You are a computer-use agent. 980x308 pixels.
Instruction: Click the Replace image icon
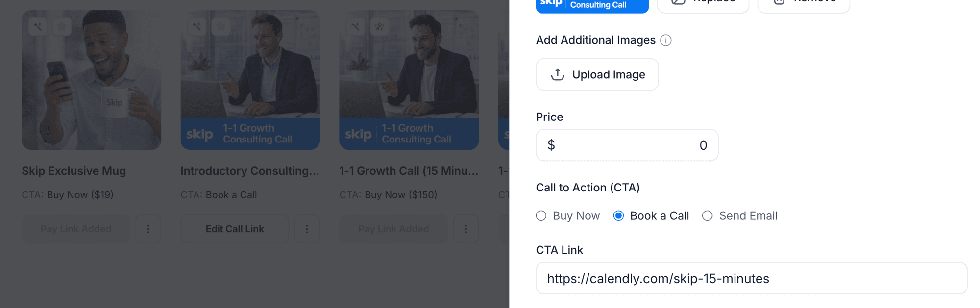coord(678,2)
